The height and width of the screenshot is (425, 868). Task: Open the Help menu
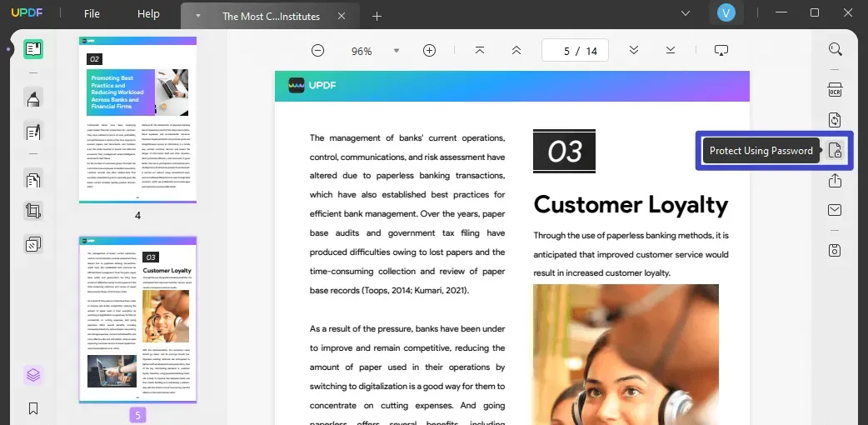[148, 14]
